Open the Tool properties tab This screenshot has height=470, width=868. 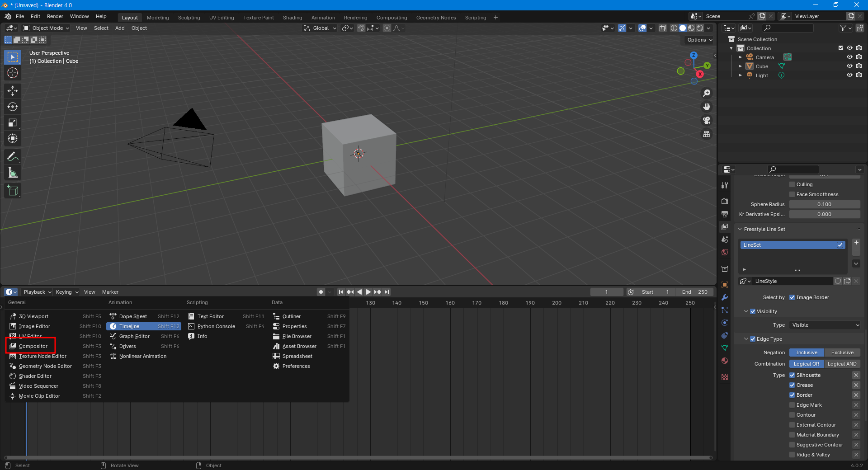click(725, 185)
